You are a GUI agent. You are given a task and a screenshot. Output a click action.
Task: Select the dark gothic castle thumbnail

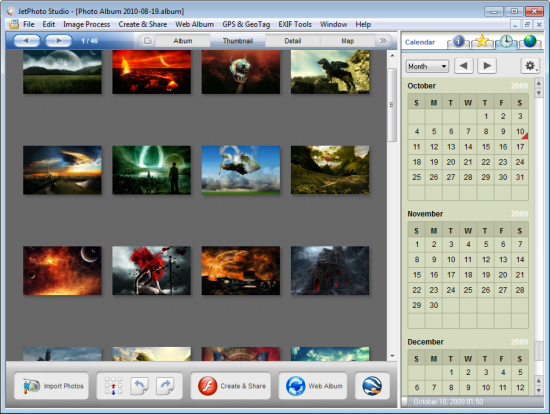click(330, 271)
